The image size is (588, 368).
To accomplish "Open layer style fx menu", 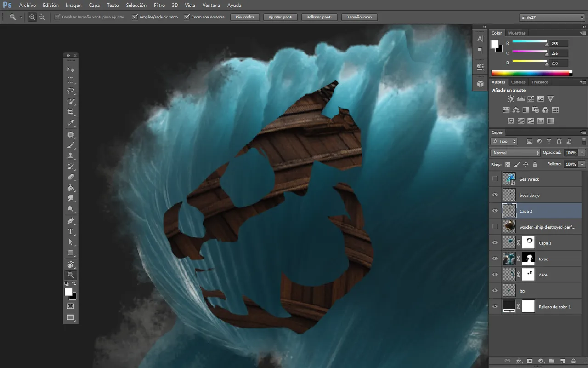I will tap(519, 361).
